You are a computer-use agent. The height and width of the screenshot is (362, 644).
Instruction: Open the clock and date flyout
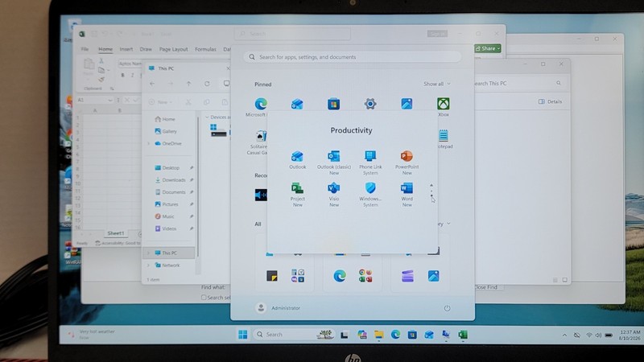(x=630, y=335)
